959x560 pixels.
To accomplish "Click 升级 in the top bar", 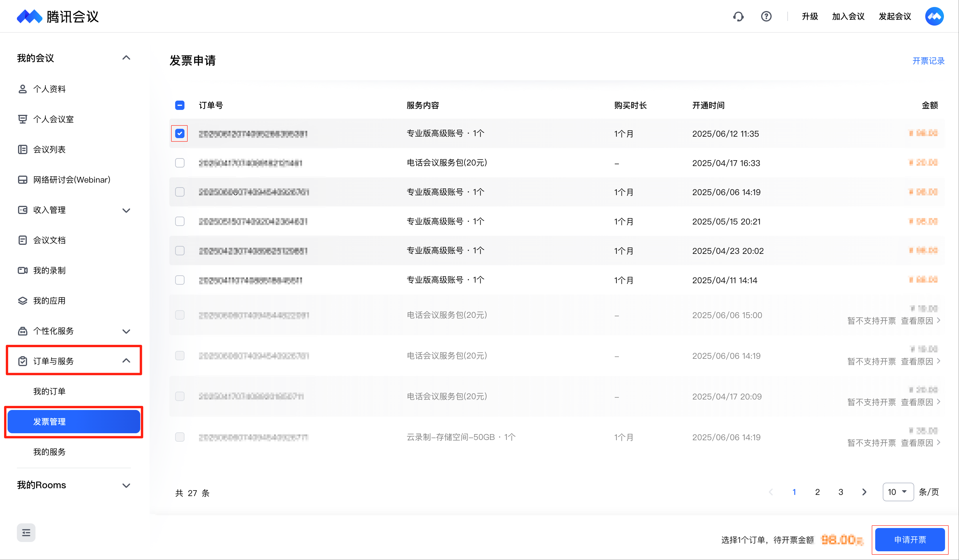I will [x=810, y=16].
